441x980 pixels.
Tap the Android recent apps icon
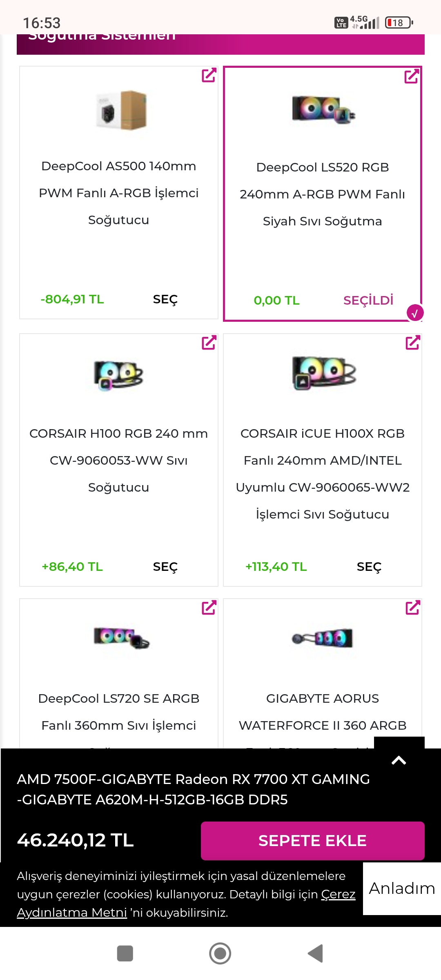(125, 953)
